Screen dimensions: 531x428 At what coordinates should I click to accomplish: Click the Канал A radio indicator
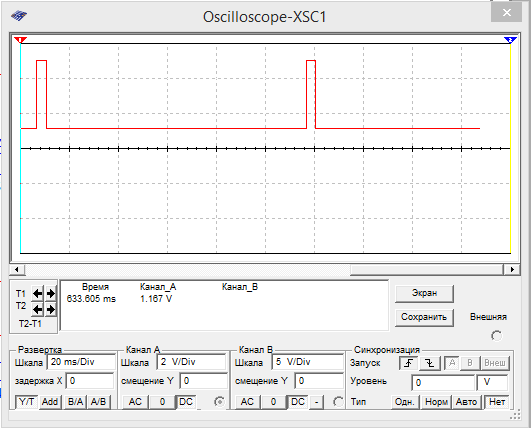click(219, 402)
